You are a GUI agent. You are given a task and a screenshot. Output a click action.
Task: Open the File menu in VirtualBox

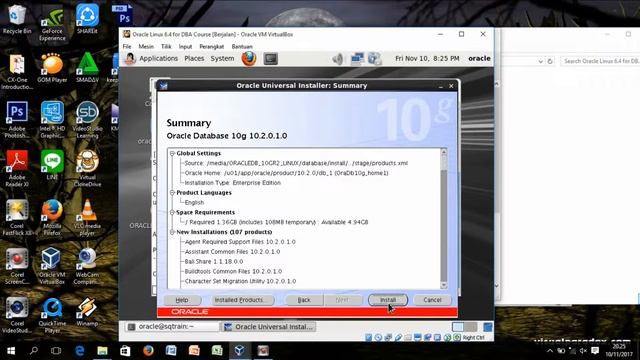point(127,47)
